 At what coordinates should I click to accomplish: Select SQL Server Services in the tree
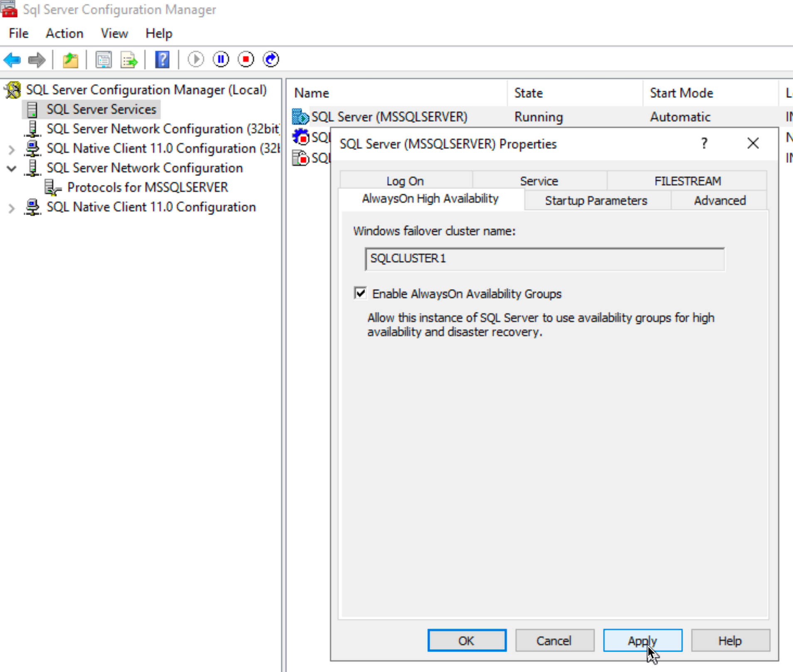101,109
